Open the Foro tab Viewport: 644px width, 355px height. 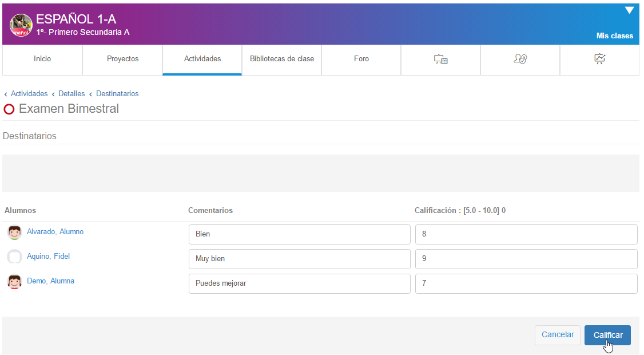[x=361, y=59]
